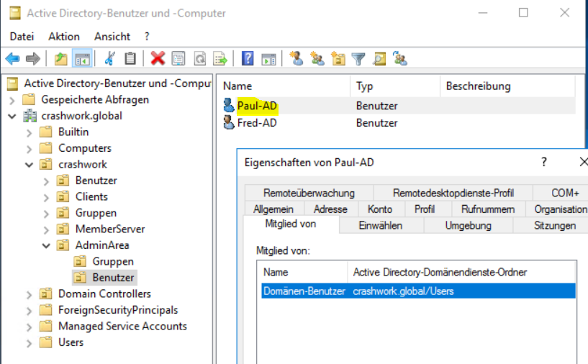Image resolution: width=588 pixels, height=364 pixels.
Task: Switch to the Einwählen tab
Action: click(381, 225)
